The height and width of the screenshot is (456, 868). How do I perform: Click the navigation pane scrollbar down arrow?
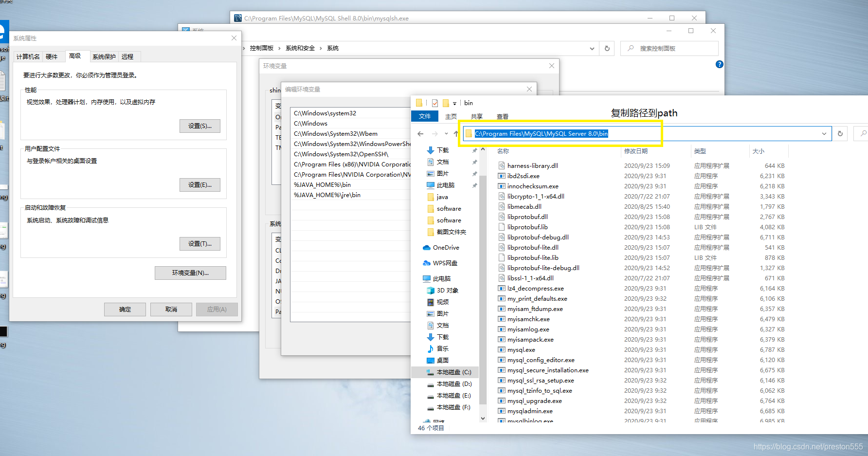coord(483,418)
